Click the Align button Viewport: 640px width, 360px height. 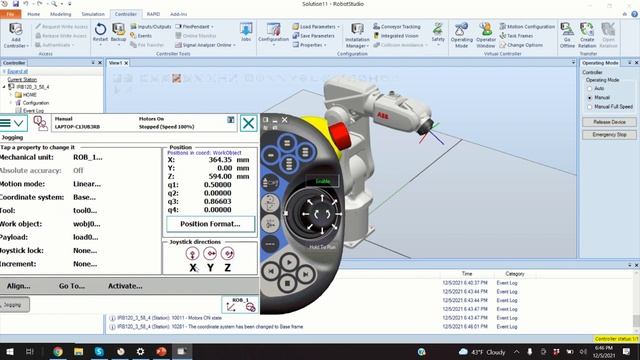[18, 286]
